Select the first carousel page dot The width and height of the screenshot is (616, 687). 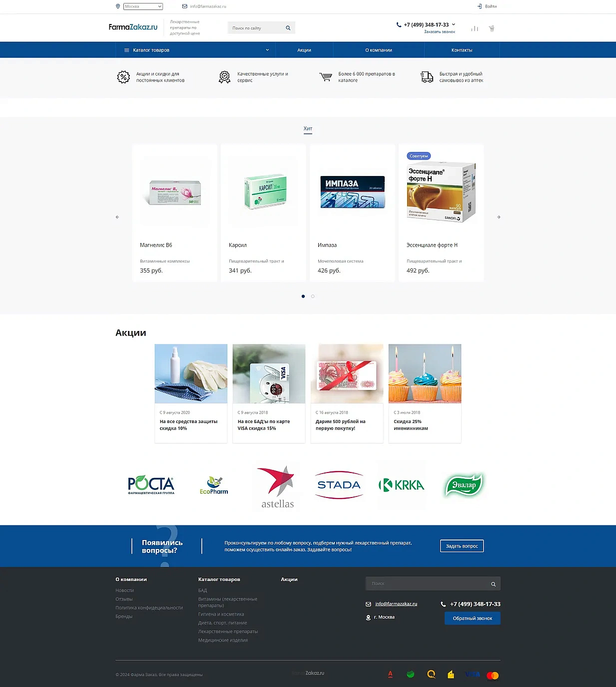pyautogui.click(x=303, y=296)
